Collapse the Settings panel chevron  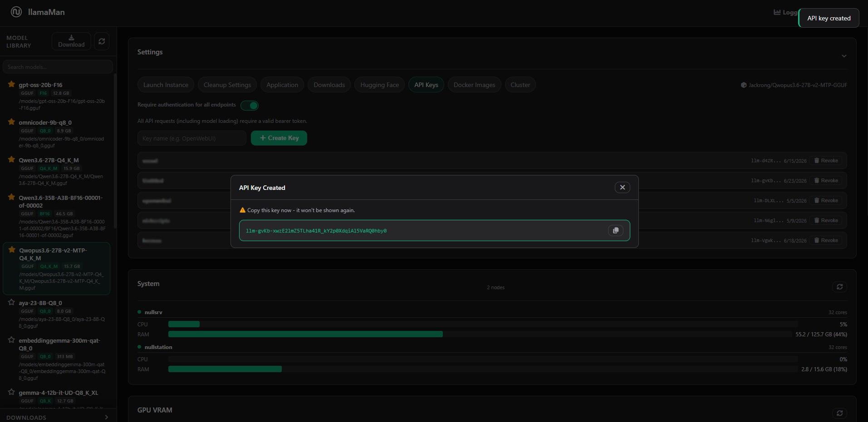pos(844,56)
